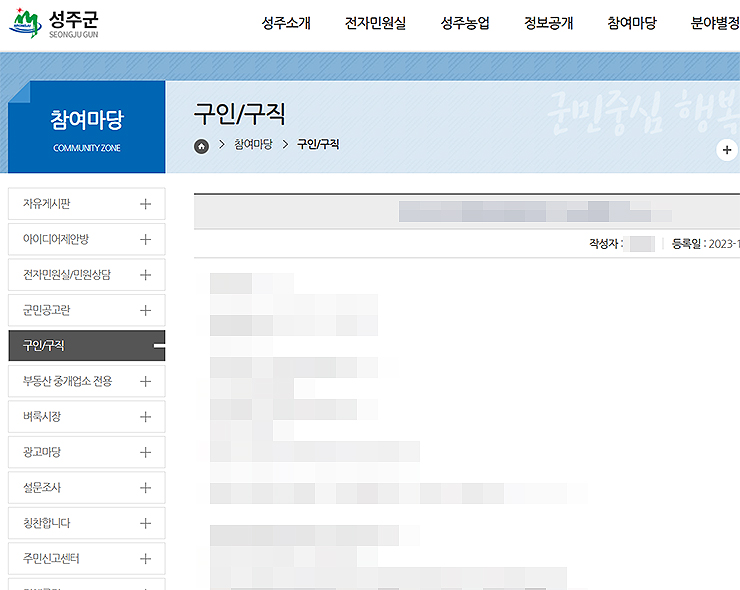Open 자유게시판 sidebar item

pyautogui.click(x=87, y=204)
